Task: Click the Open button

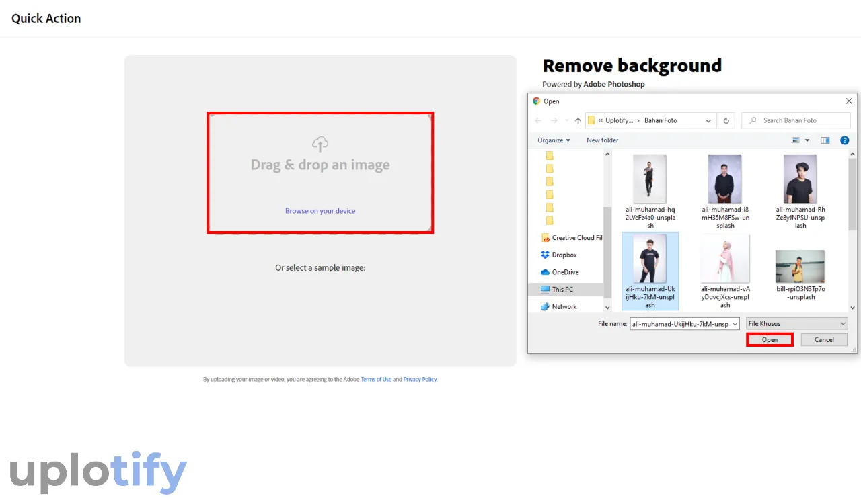Action: pos(770,340)
